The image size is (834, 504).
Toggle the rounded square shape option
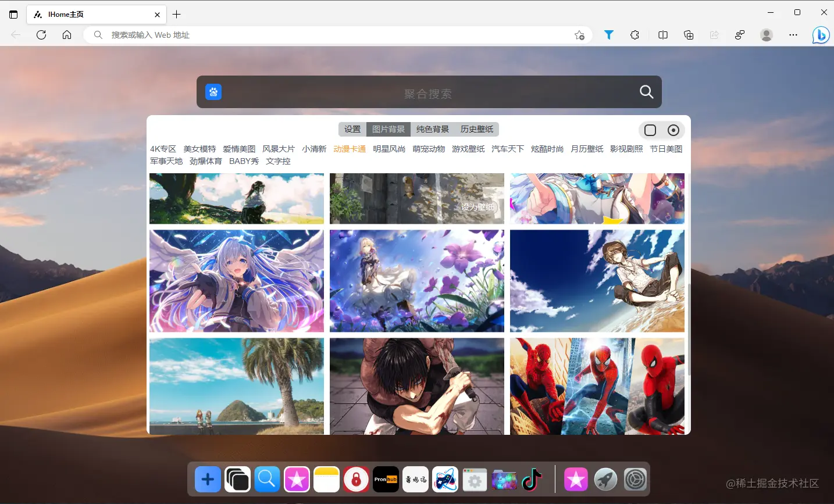(x=650, y=130)
